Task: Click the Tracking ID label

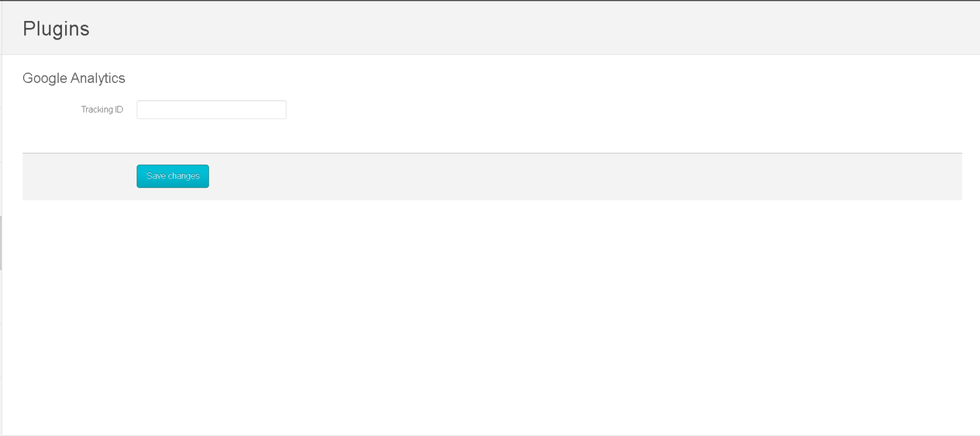Action: pyautogui.click(x=101, y=109)
